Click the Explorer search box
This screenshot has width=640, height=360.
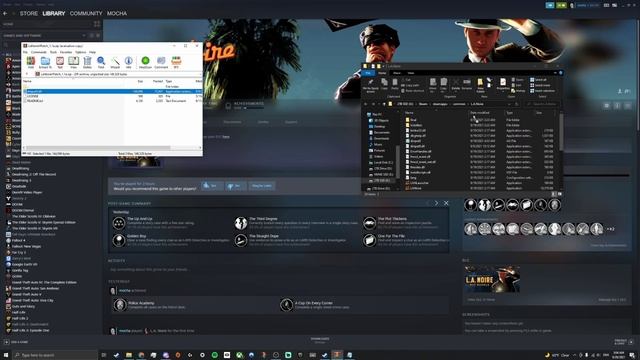541,104
